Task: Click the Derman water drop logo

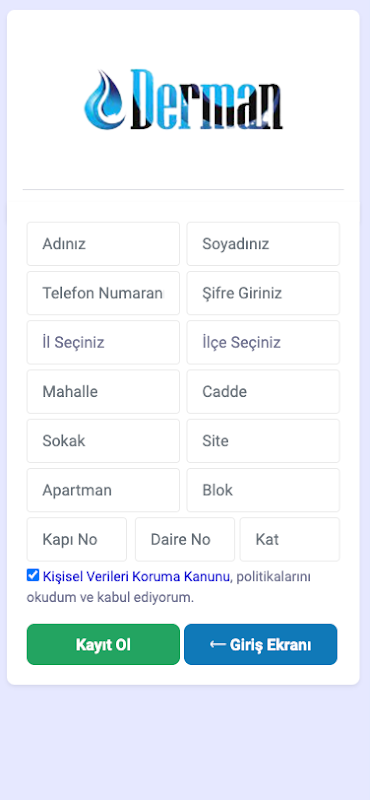Action: point(183,99)
